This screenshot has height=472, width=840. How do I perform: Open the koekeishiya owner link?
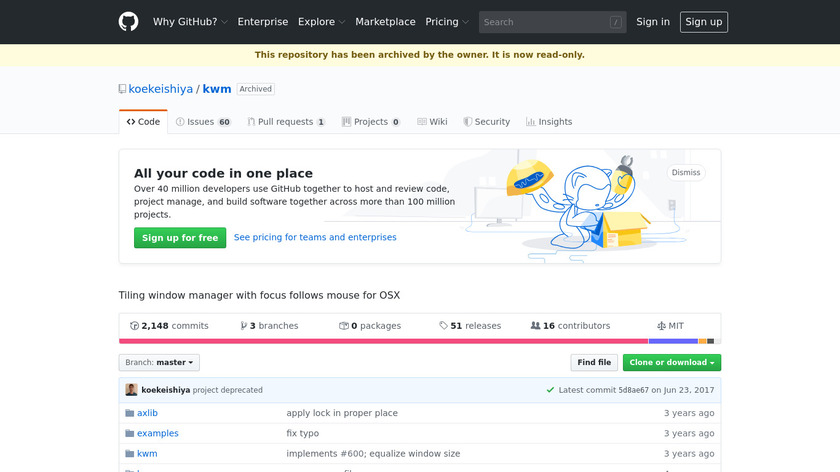161,89
